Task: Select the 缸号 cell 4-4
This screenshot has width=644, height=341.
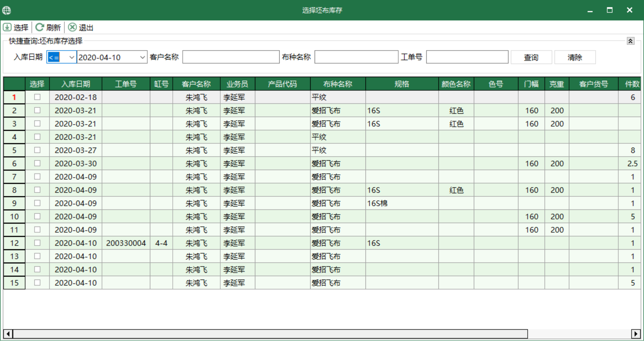Action: [161, 243]
